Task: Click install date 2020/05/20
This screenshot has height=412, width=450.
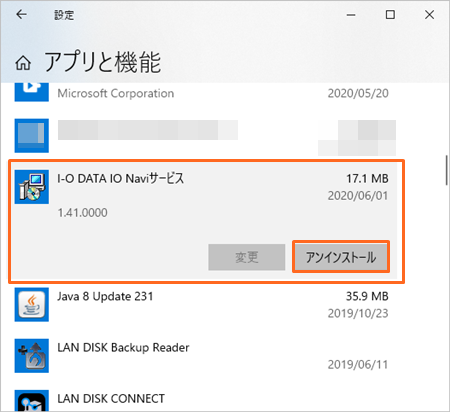Action: click(x=358, y=93)
